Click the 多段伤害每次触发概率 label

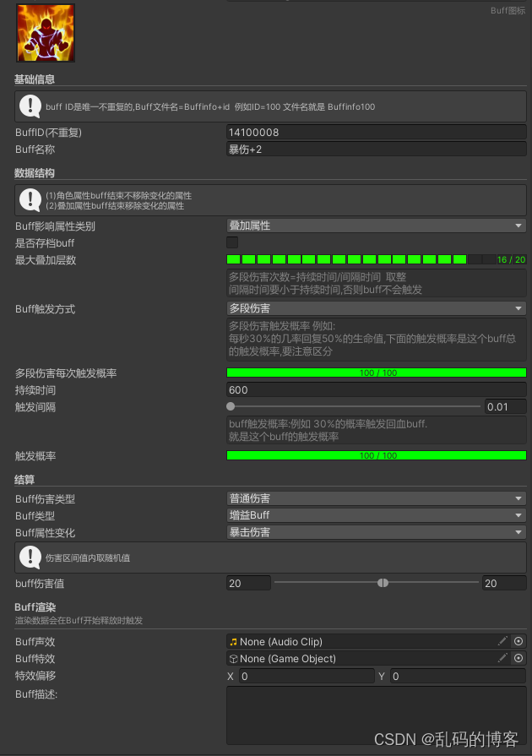tap(66, 373)
